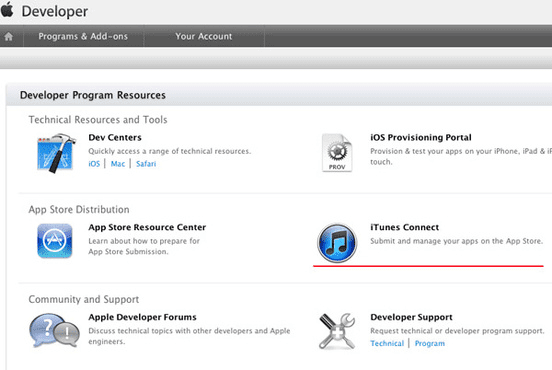
Task: Open the iOS Provisioning Portal PROV icon
Action: click(337, 152)
